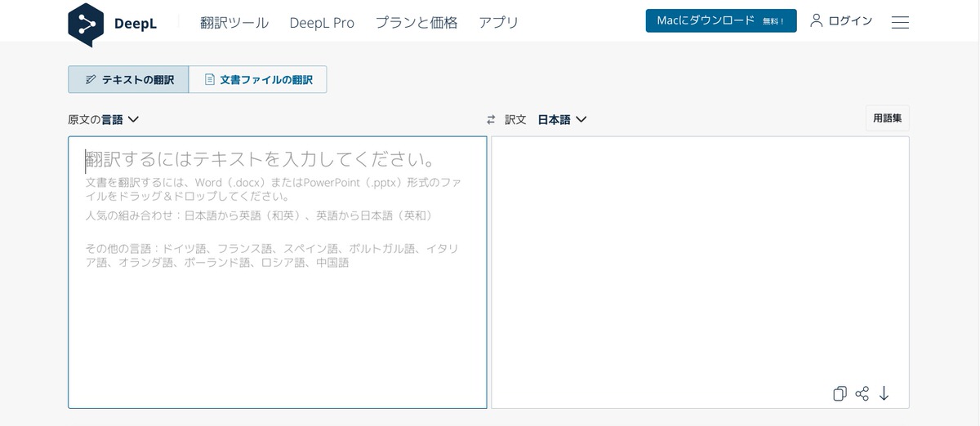Focus the source text input area
Image resolution: width=980 pixels, height=426 pixels.
click(x=278, y=273)
